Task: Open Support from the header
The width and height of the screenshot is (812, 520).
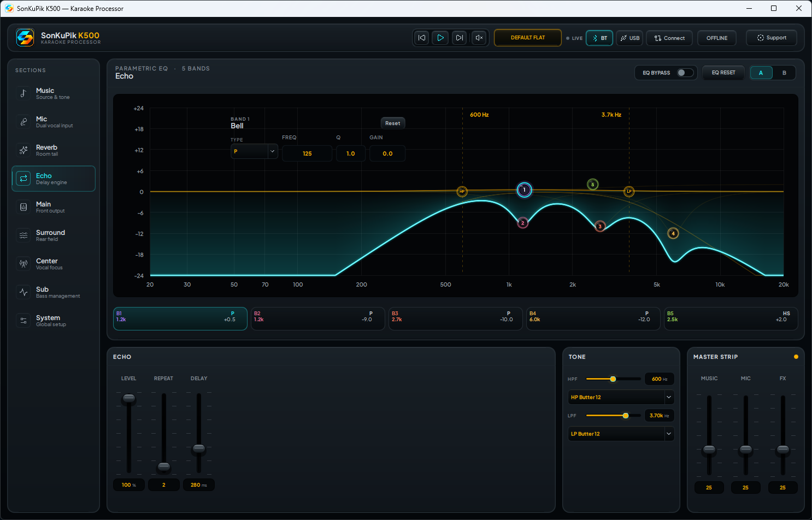Action: (x=772, y=38)
